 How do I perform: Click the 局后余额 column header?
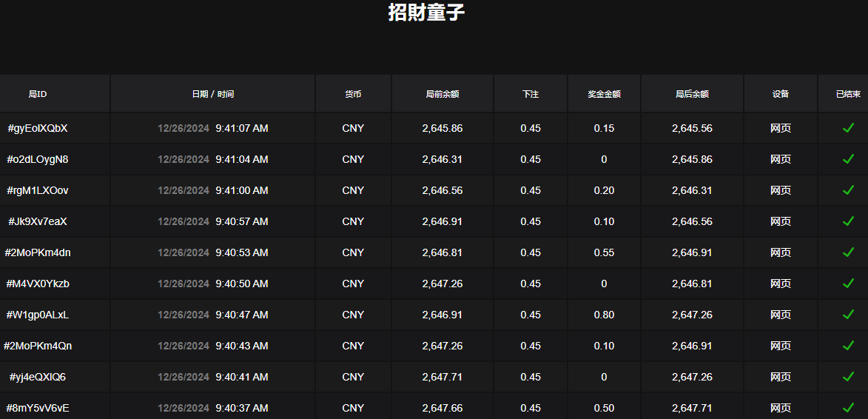point(692,94)
